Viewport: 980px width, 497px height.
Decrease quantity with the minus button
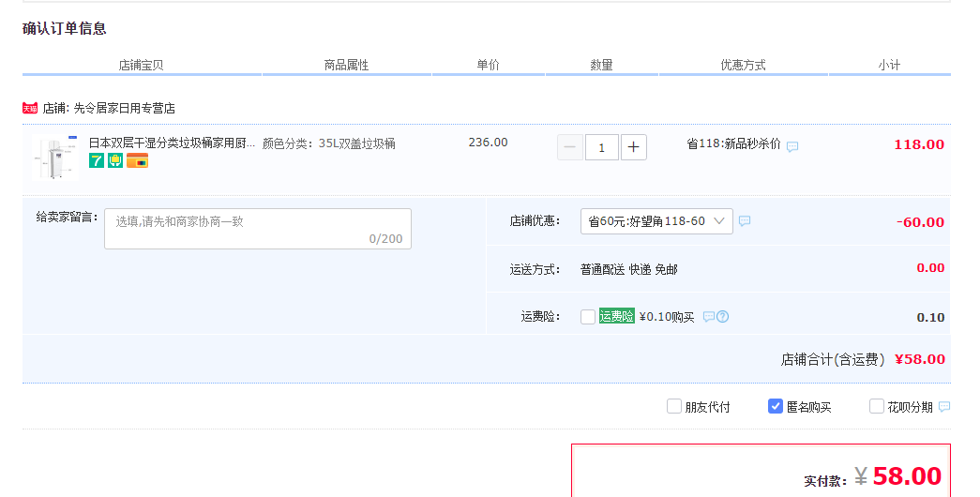coord(570,147)
